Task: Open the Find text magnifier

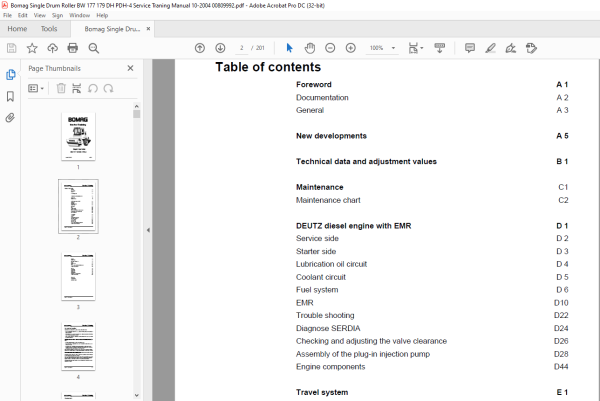Action: pos(94,48)
